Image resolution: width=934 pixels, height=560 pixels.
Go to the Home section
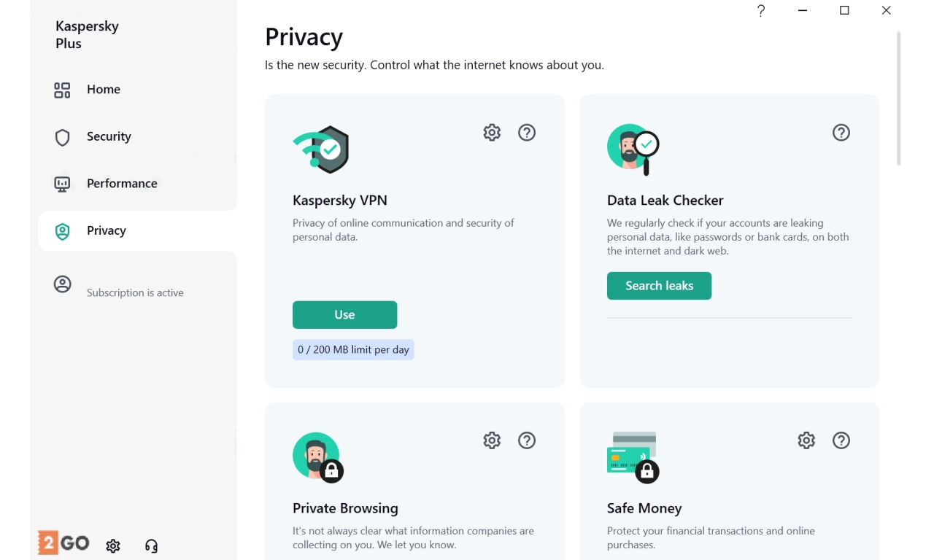coord(103,90)
